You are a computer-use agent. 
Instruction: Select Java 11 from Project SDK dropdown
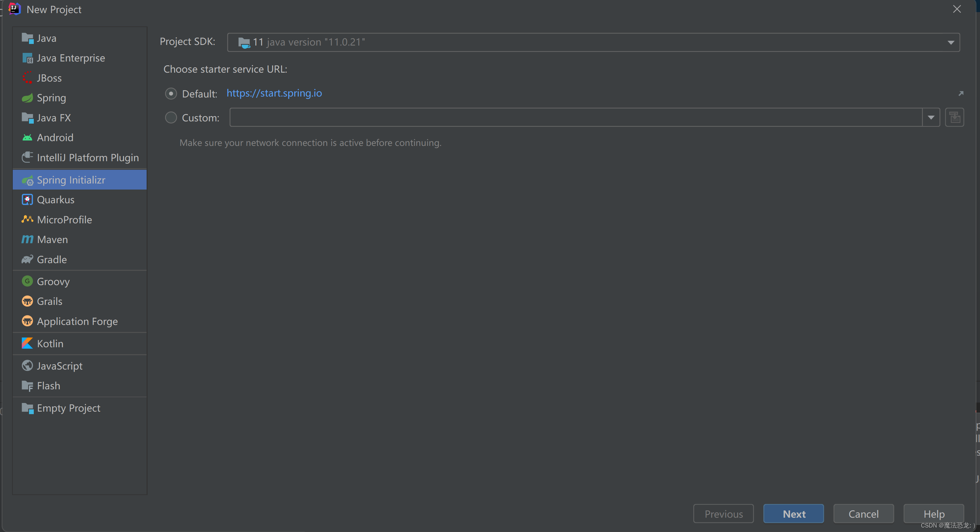tap(593, 41)
